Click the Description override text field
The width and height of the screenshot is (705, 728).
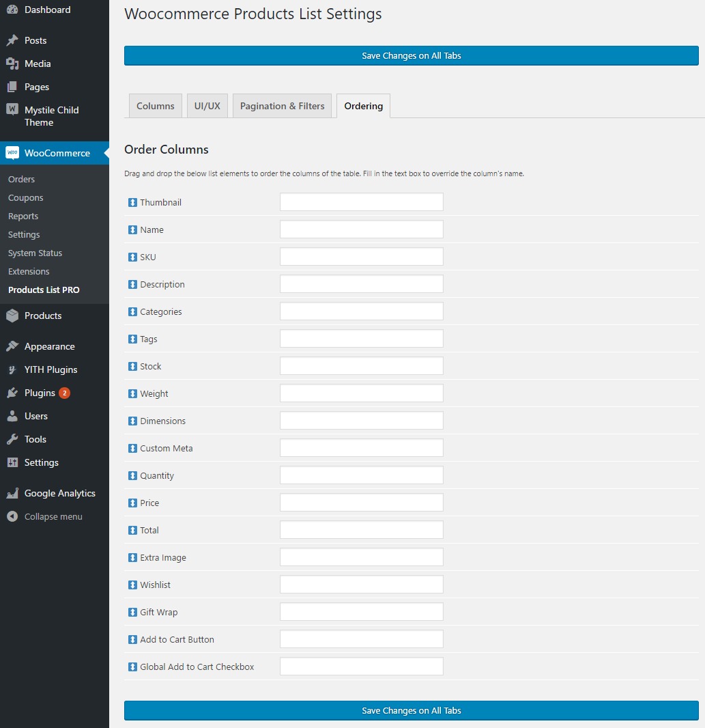click(361, 284)
